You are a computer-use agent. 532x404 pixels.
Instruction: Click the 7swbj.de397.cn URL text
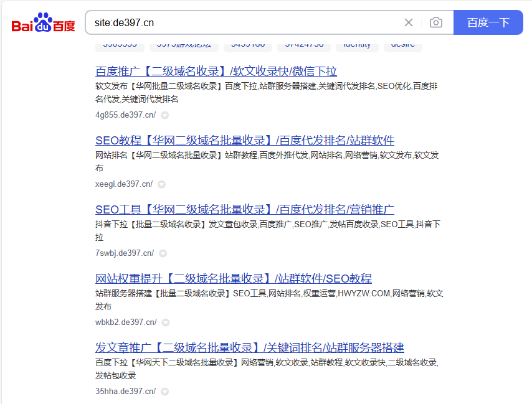[x=125, y=253]
